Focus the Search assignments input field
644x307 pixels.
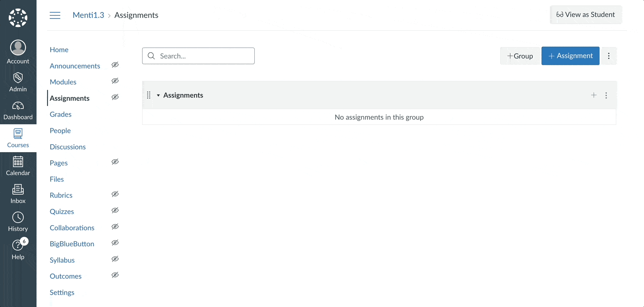click(x=198, y=56)
